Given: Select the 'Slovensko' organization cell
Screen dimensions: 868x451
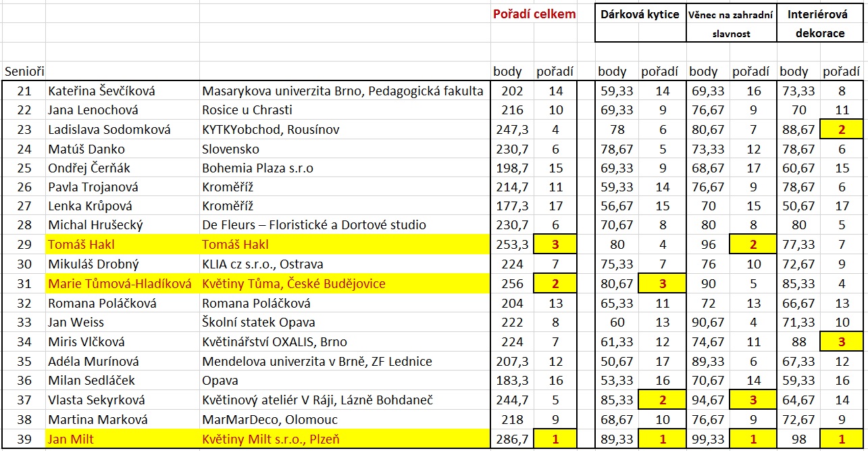Looking at the screenshot, I should coord(230,149).
